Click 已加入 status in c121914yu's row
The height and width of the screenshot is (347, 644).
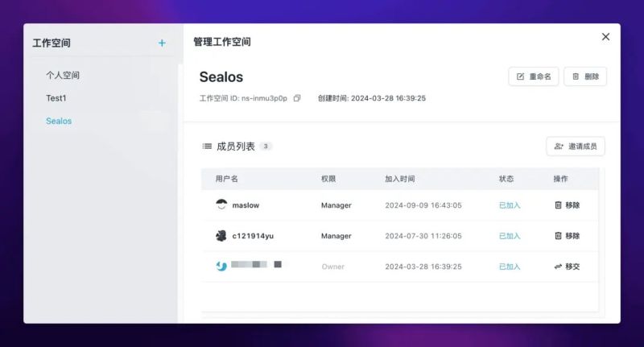tap(510, 236)
